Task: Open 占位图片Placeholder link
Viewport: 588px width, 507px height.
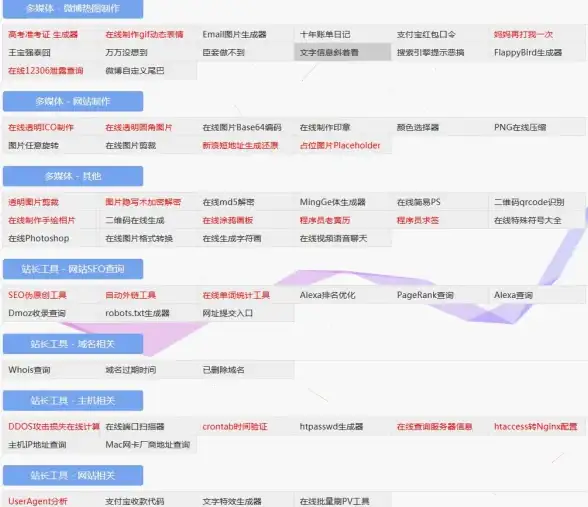Action: click(x=340, y=146)
